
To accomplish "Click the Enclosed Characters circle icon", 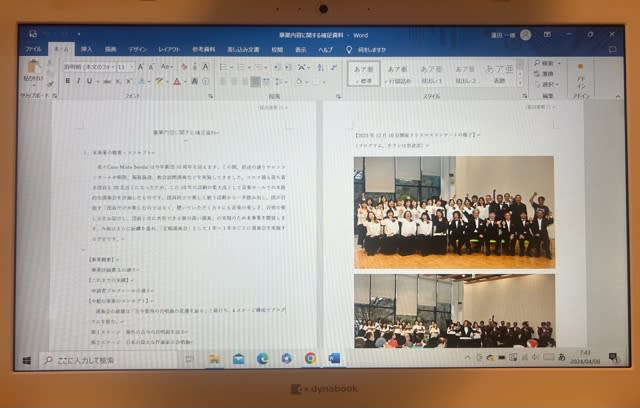I will (205, 81).
